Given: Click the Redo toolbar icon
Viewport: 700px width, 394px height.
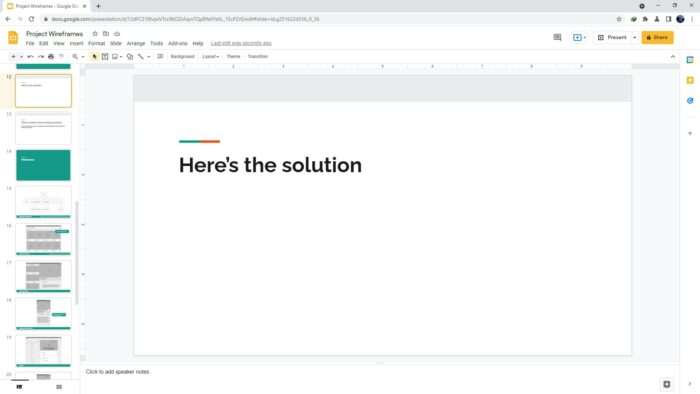Looking at the screenshot, I should 41,57.
